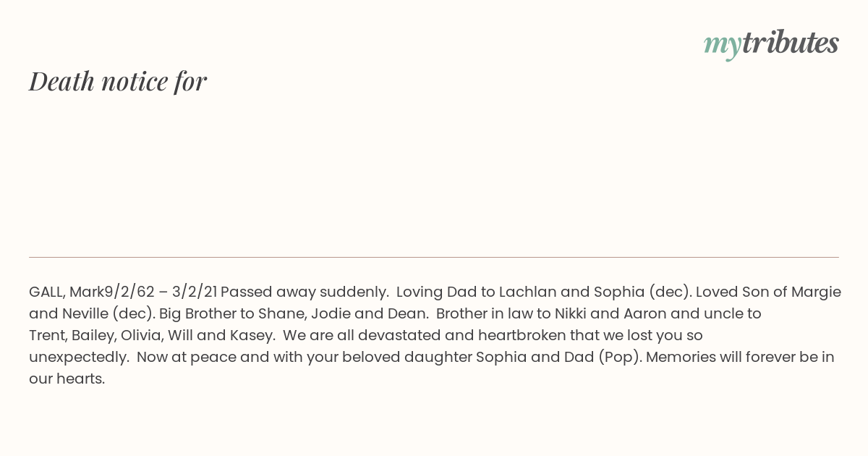Click the words "Passed away suddenly"

pos(303,292)
